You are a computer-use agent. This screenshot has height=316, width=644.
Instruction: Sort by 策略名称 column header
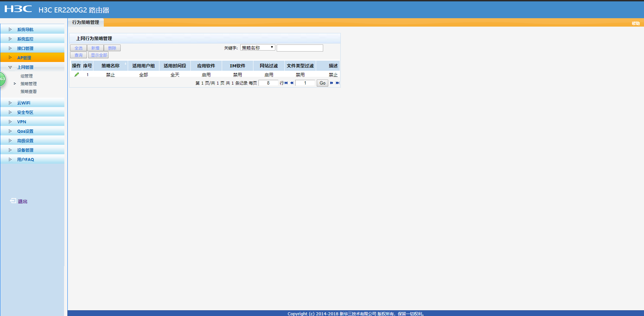coord(111,66)
